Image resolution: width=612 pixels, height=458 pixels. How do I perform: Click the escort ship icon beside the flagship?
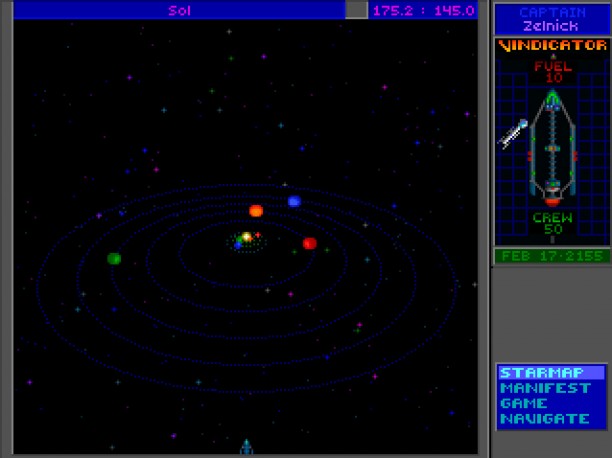513,134
